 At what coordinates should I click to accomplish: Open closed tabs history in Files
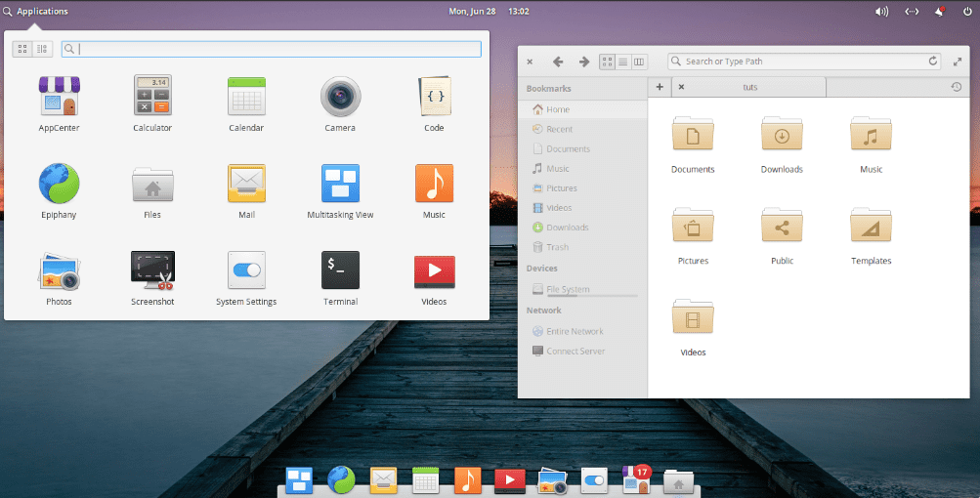coord(957,87)
